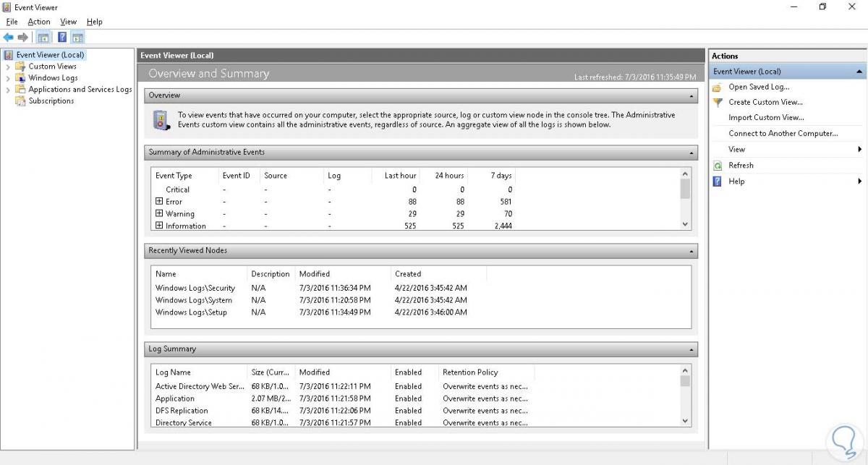Select the Subscriptions node icon
This screenshot has height=465, width=868.
tap(22, 101)
